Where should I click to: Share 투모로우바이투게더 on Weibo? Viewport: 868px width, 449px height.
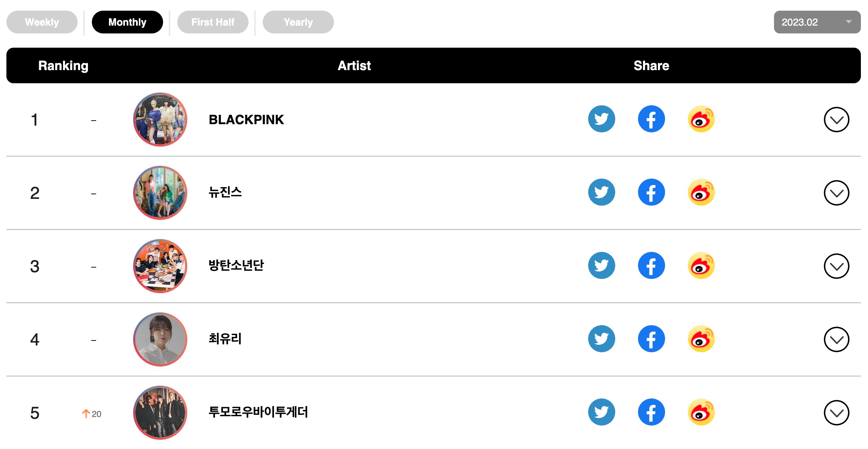(701, 412)
